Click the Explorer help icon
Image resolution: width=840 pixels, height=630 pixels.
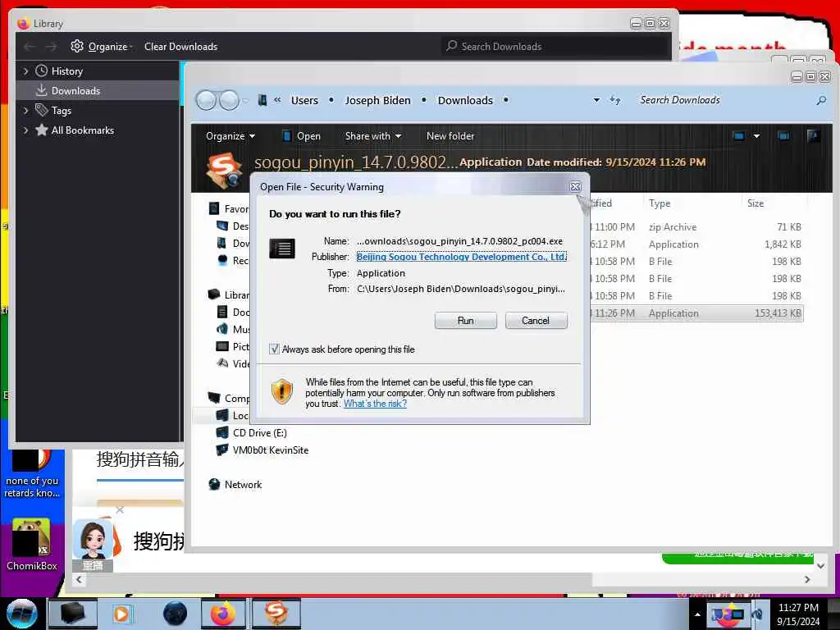(813, 136)
